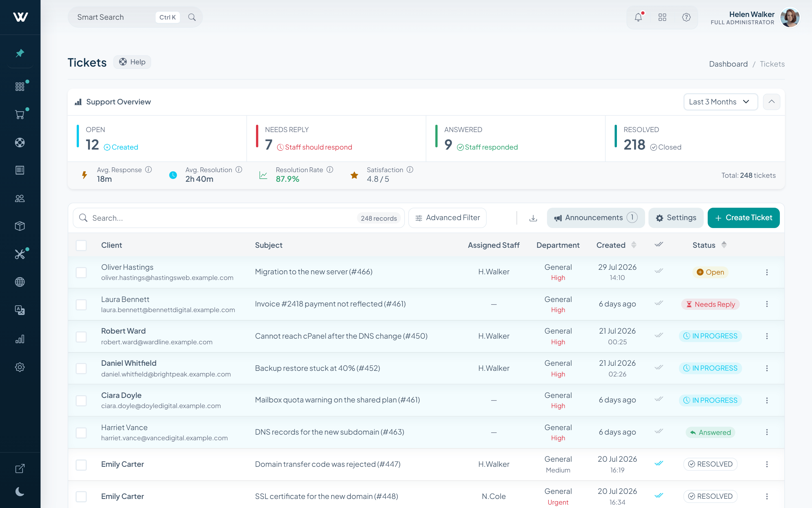Select the Laura Bennett ticket checkbox
Viewport: 812px width, 508px height.
coord(81,305)
